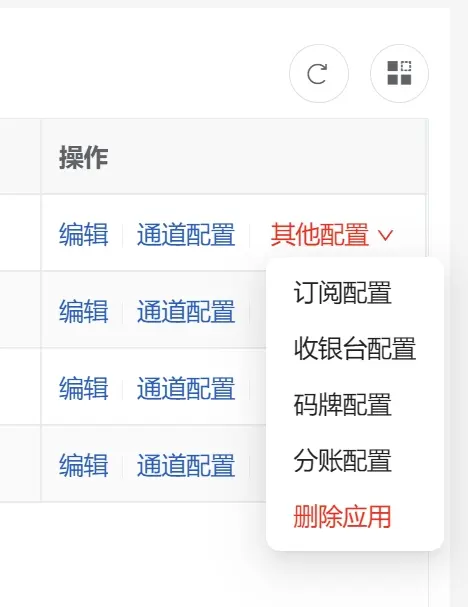Image resolution: width=468 pixels, height=607 pixels.
Task: Open 通道配置 in the 其他配置 row
Action: point(186,235)
